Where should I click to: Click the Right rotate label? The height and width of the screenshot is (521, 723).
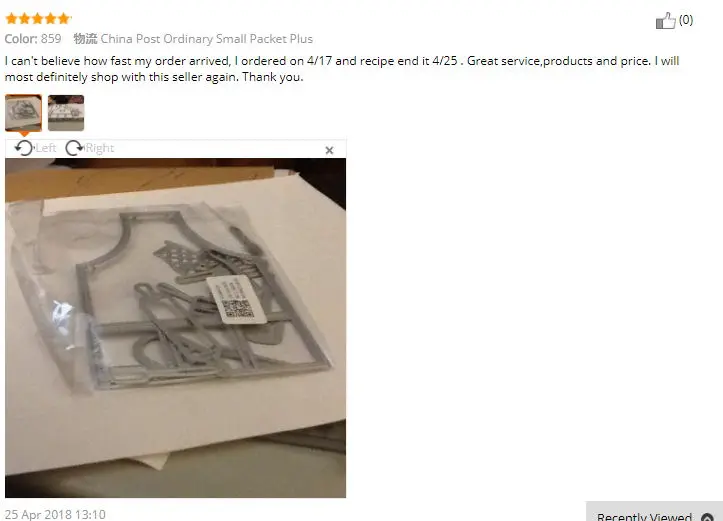tap(100, 148)
